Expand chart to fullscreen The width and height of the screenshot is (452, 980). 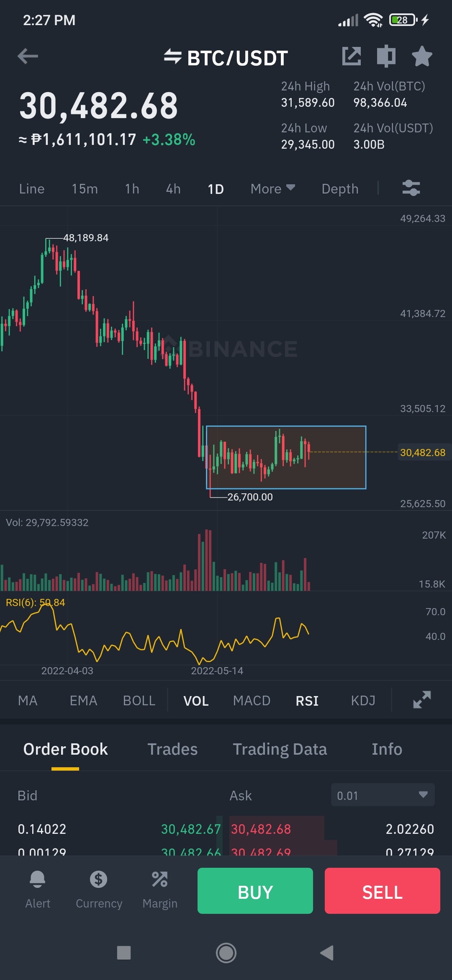422,700
